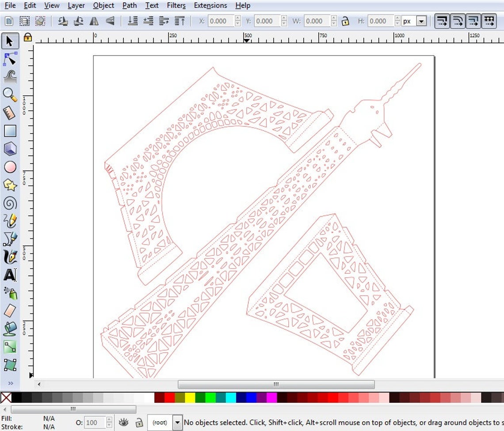Open the (root) layer dropdown
The height and width of the screenshot is (431, 504).
click(177, 422)
